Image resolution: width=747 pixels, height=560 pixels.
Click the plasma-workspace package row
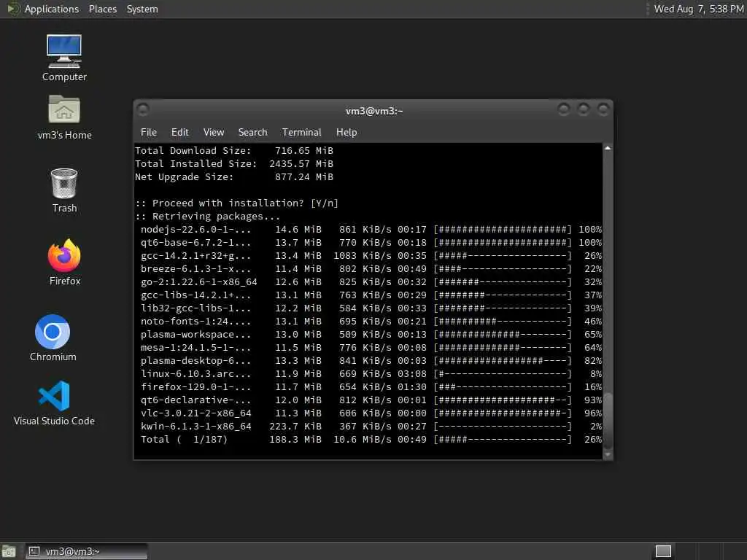371,335
